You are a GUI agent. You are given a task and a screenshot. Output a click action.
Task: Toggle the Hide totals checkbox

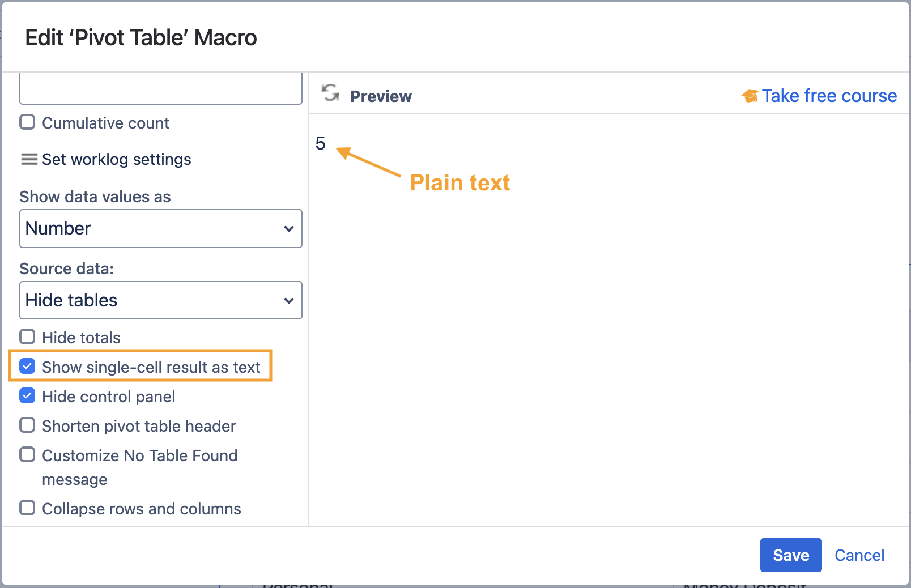pos(27,337)
